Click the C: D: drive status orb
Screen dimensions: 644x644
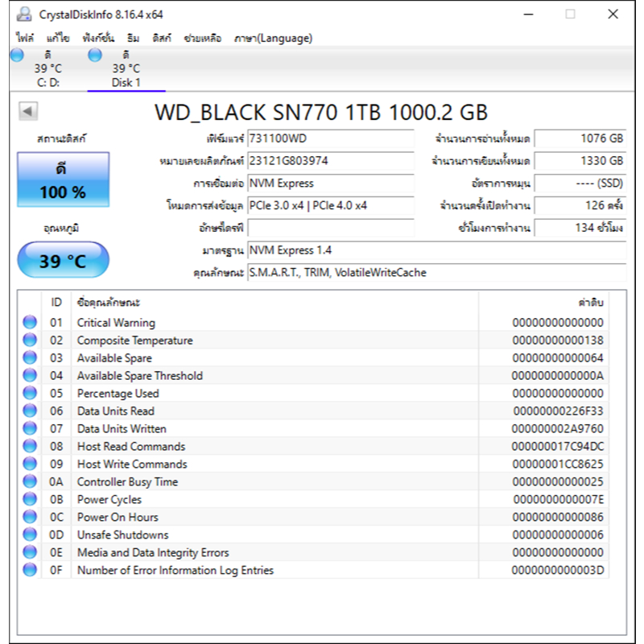click(17, 55)
